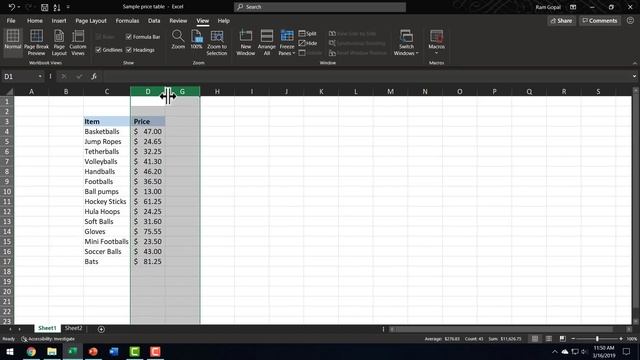Switch to the Review ribbon tab

(x=178, y=21)
